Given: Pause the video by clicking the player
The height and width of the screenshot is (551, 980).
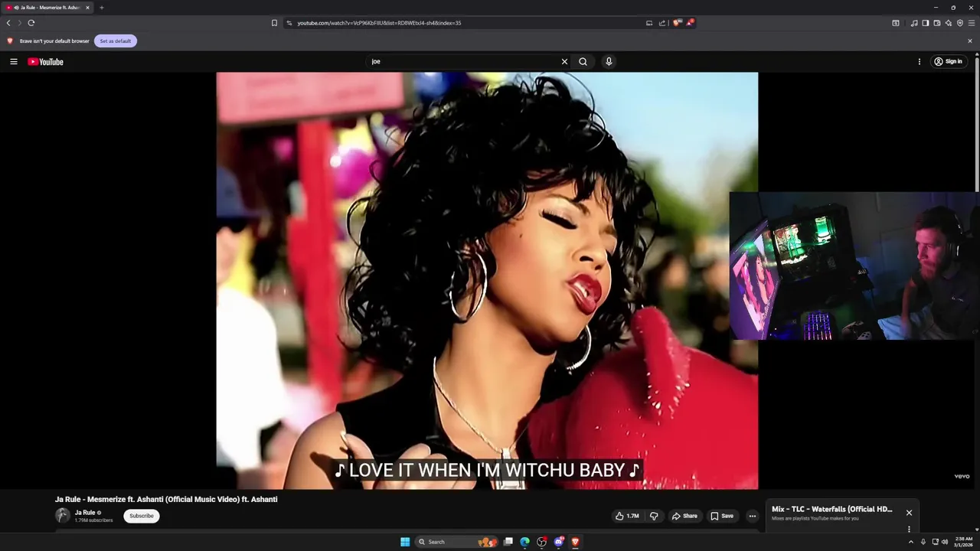Looking at the screenshot, I should click(x=487, y=280).
